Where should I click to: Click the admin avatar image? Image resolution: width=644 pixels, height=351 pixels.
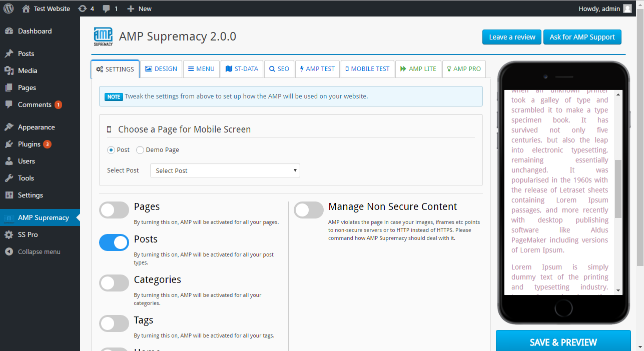click(x=627, y=8)
